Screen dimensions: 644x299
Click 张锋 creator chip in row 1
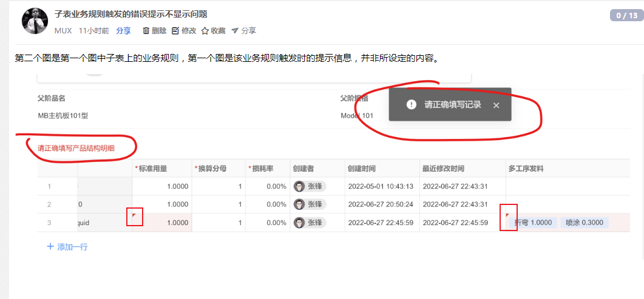310,187
